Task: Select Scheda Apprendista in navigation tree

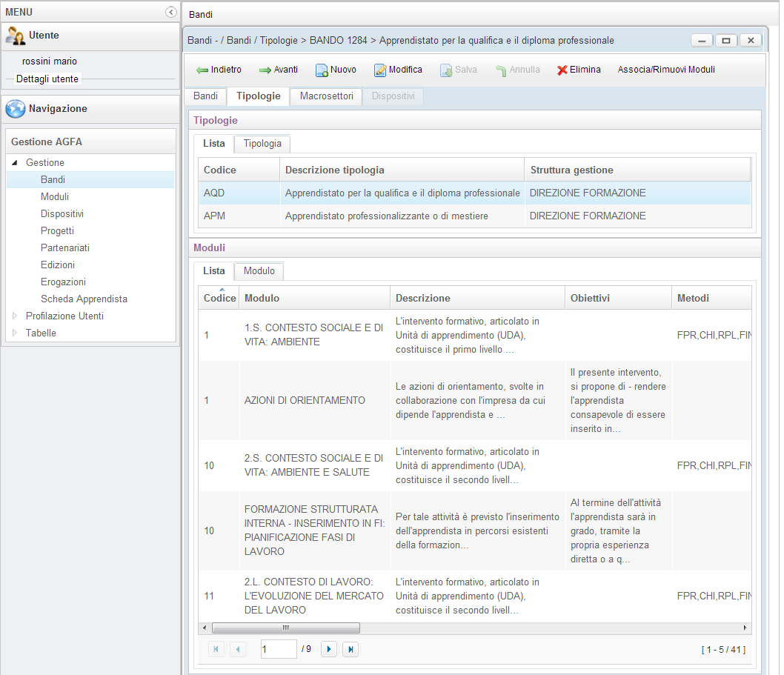Action: click(84, 299)
